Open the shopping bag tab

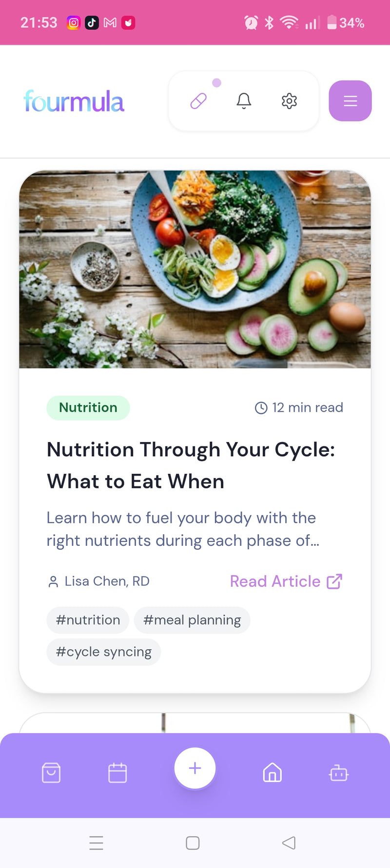coord(51,773)
